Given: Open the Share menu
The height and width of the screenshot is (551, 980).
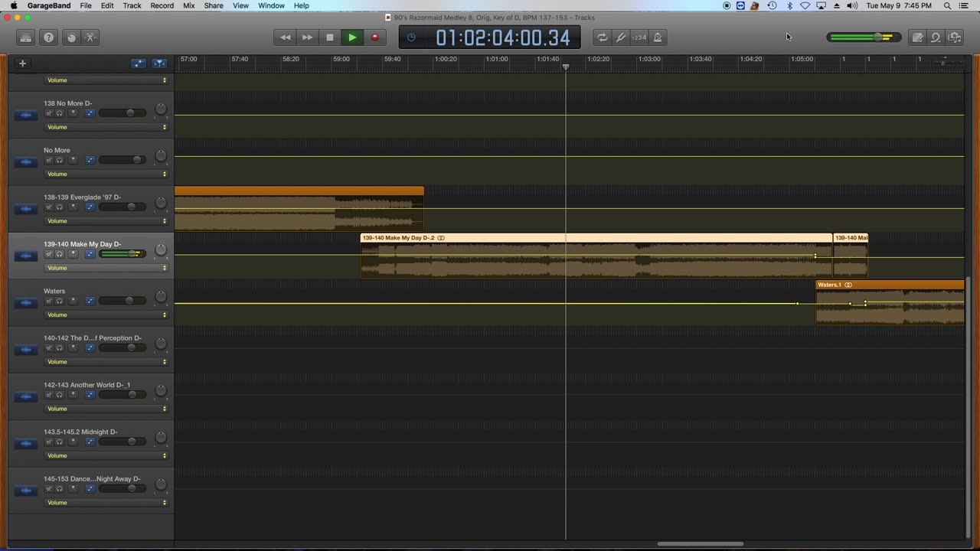Looking at the screenshot, I should (214, 5).
